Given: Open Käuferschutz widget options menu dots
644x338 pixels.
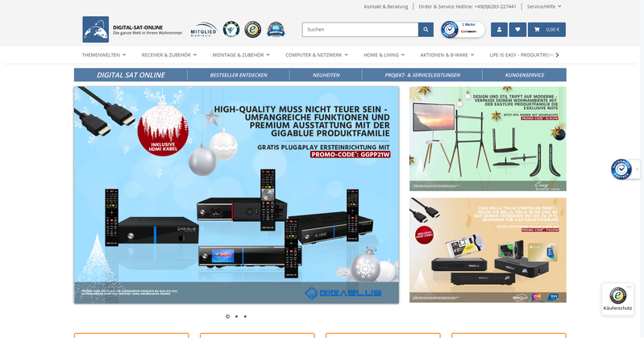Looking at the screenshot, I should click(x=629, y=286).
